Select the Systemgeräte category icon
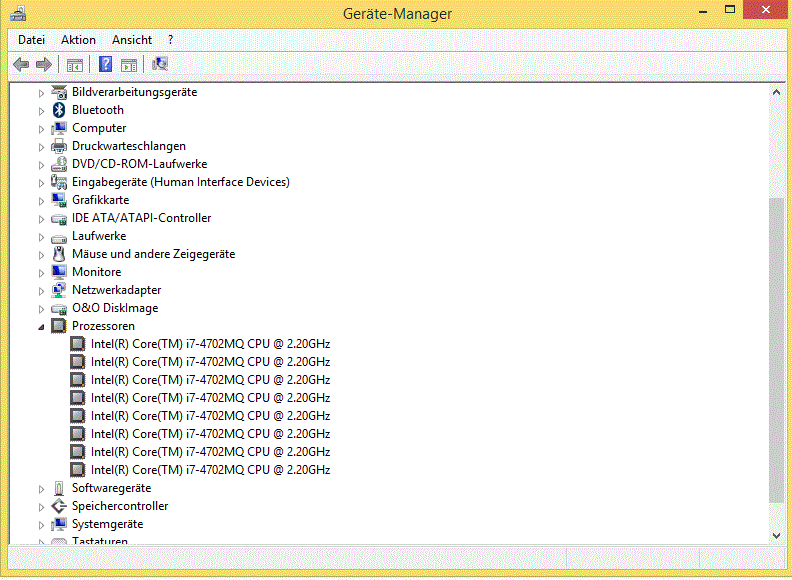The height and width of the screenshot is (580, 792). click(x=59, y=524)
